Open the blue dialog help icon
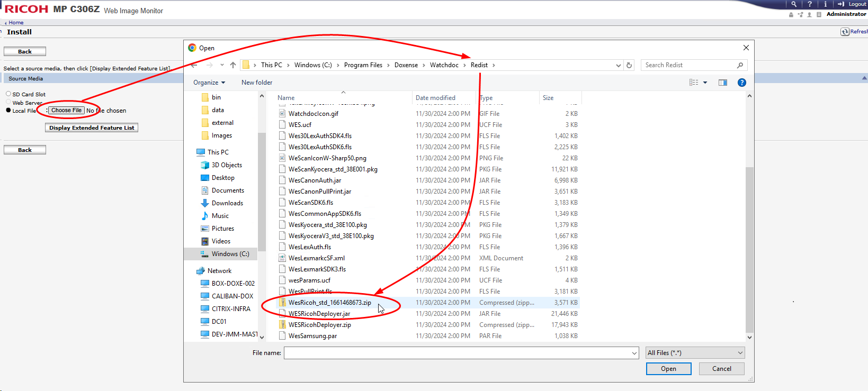Image resolution: width=868 pixels, height=391 pixels. (x=742, y=83)
